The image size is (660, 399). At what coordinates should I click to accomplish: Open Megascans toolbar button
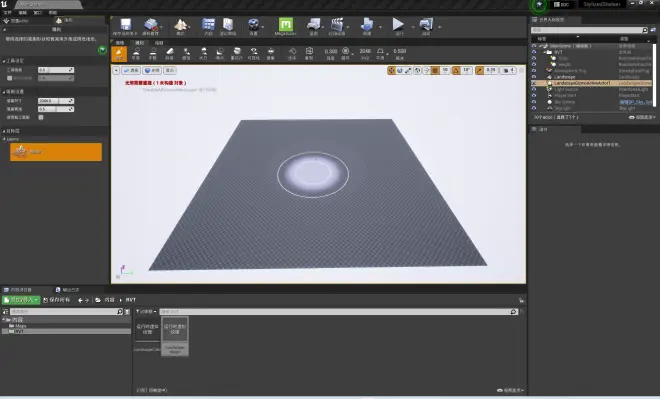285,26
